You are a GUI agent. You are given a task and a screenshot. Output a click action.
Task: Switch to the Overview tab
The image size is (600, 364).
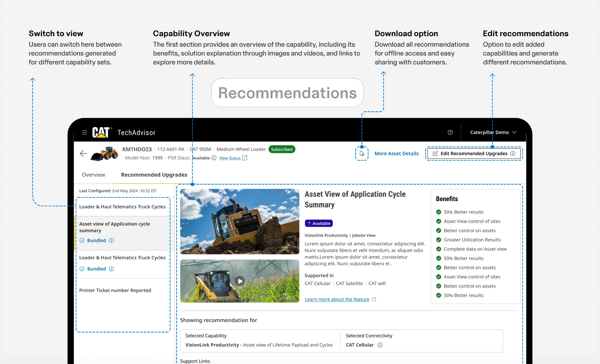(x=93, y=175)
